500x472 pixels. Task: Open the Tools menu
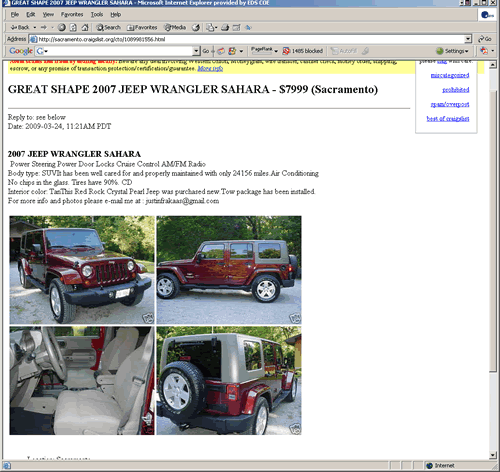(x=97, y=14)
